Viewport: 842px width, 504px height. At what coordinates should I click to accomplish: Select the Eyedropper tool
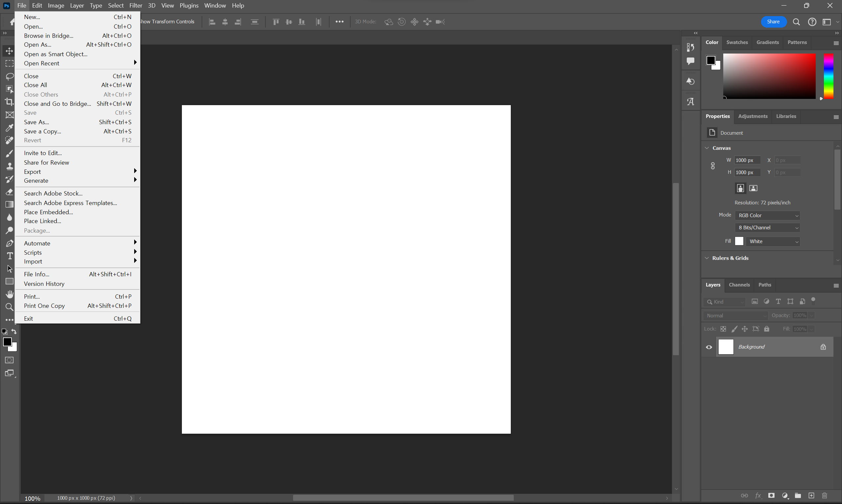click(x=9, y=128)
